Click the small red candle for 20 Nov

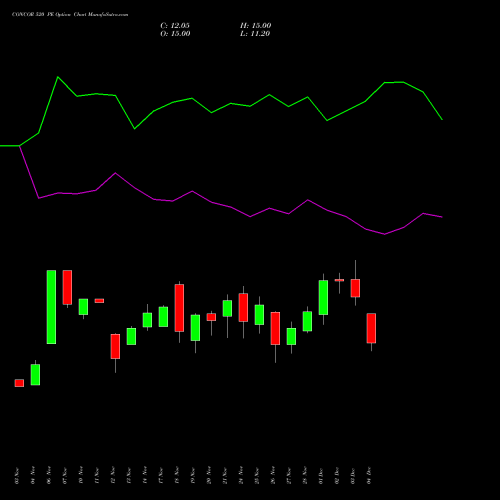click(x=211, y=317)
